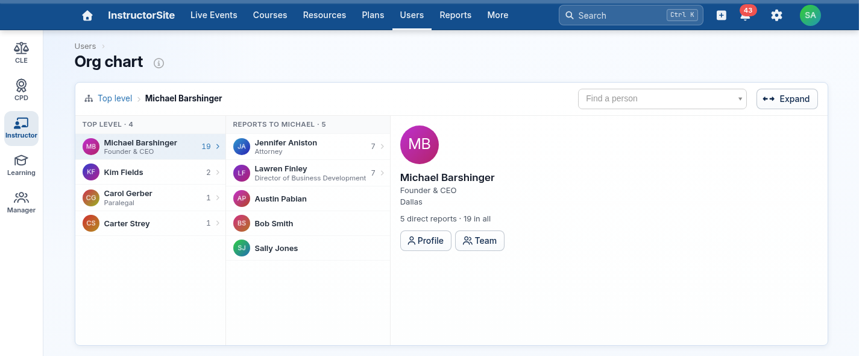The image size is (868, 356).
Task: Click the CG avatar for Carol Gerber
Action: (x=91, y=197)
